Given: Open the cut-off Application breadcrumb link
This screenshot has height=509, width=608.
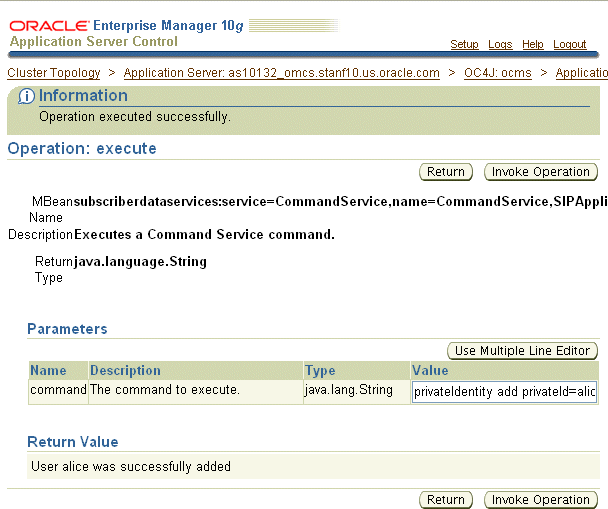Looking at the screenshot, I should [x=582, y=73].
